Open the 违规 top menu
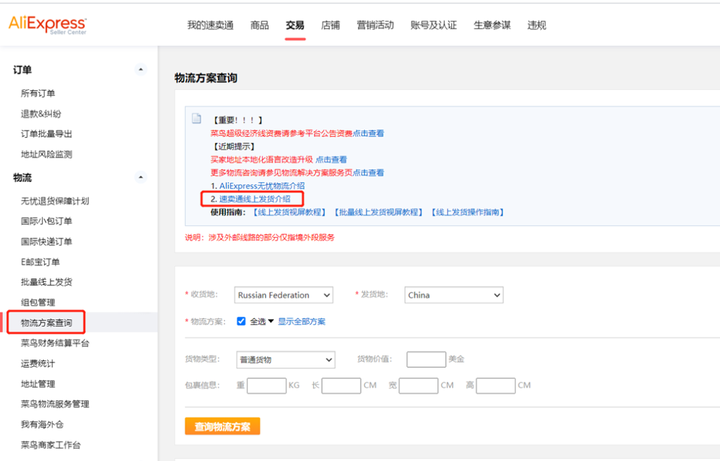 pos(536,25)
